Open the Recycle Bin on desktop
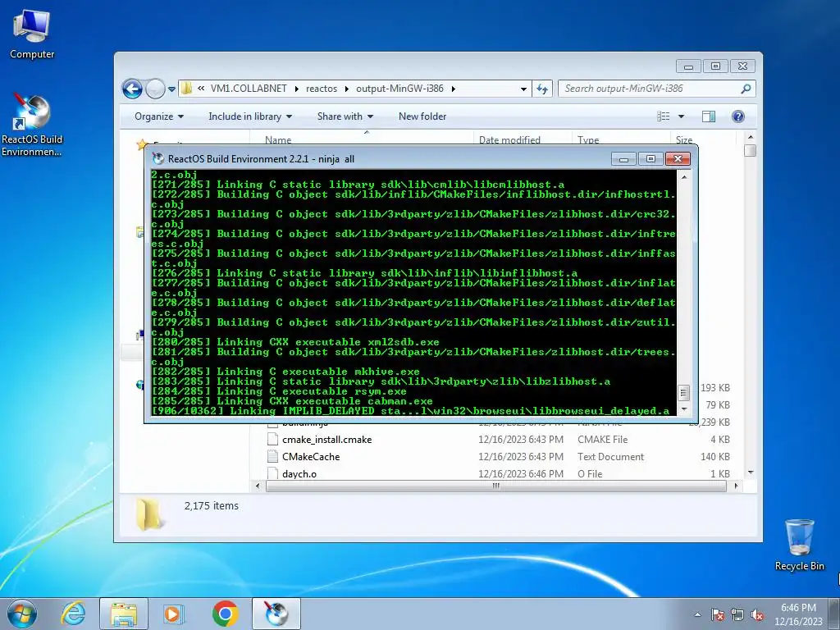Screen dimensions: 840x630 [x=799, y=545]
